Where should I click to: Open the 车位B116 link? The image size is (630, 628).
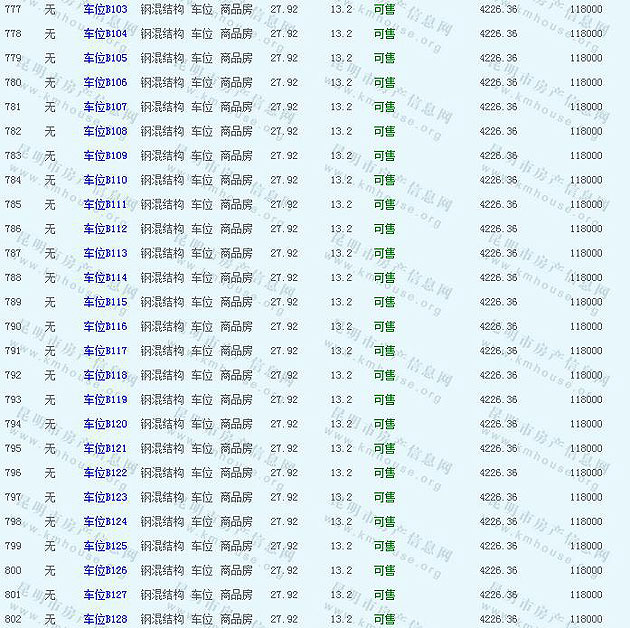point(105,327)
